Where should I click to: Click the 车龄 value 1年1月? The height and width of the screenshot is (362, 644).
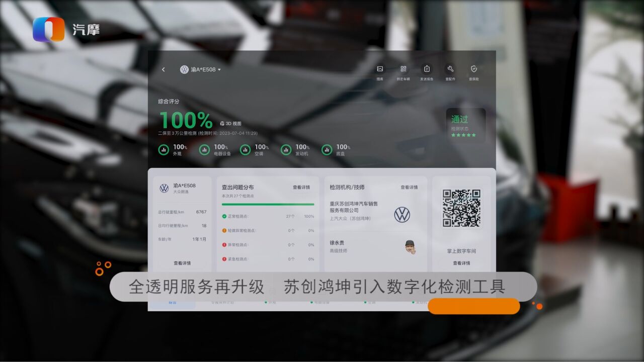pos(199,239)
